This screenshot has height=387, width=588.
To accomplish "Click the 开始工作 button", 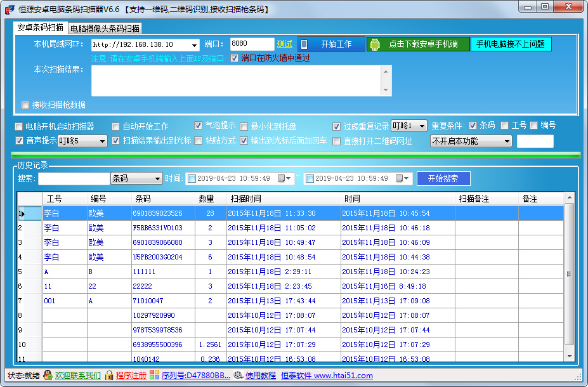I will click(332, 44).
